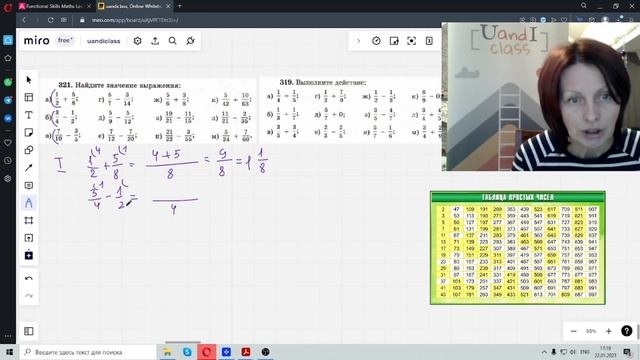640x360 pixels.
Task: Open the ENG language switcher
Action: point(584,352)
